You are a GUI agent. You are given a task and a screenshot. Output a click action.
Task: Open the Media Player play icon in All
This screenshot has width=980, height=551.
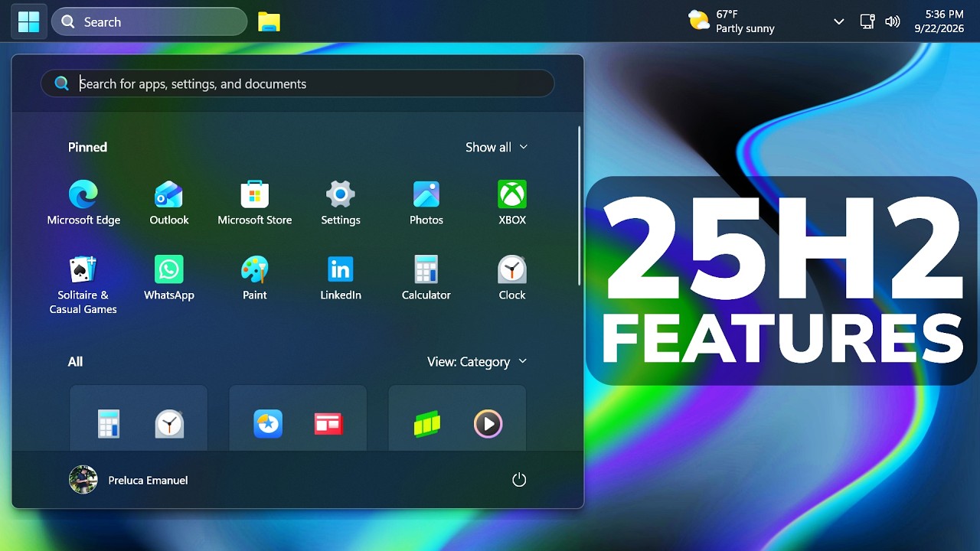(x=488, y=424)
